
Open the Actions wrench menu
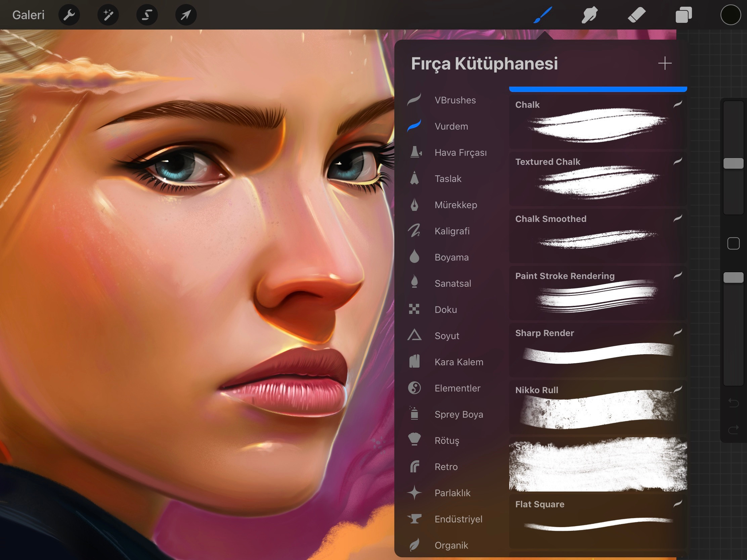coord(69,15)
